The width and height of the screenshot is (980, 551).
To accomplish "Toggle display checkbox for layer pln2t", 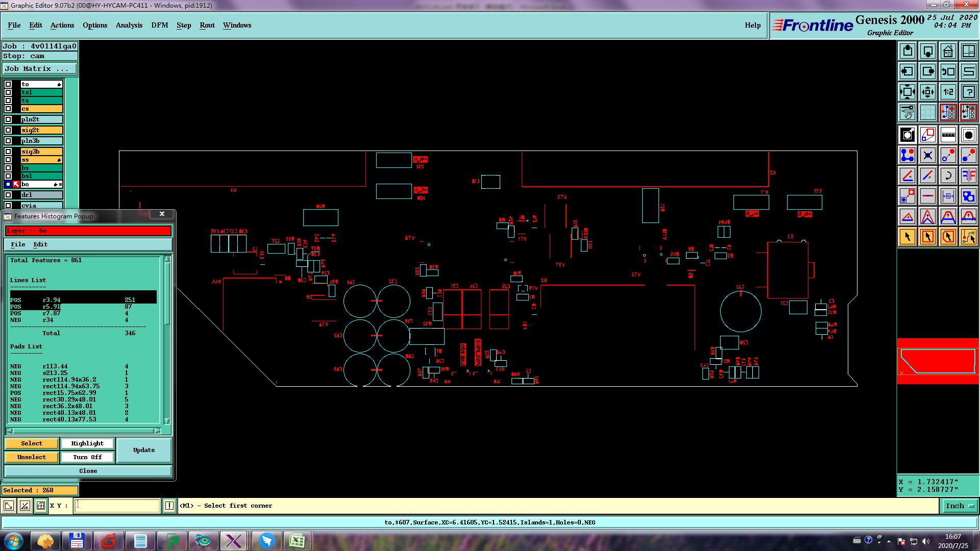I will click(x=8, y=119).
